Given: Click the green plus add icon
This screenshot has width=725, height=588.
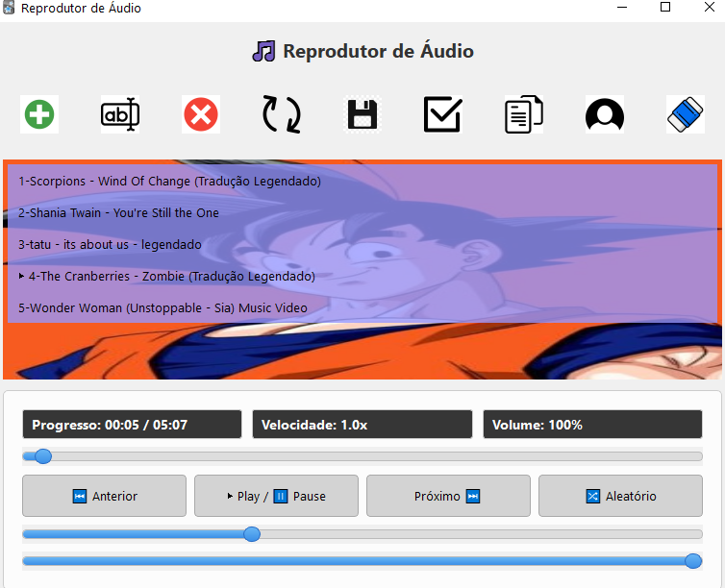Looking at the screenshot, I should 39,115.
